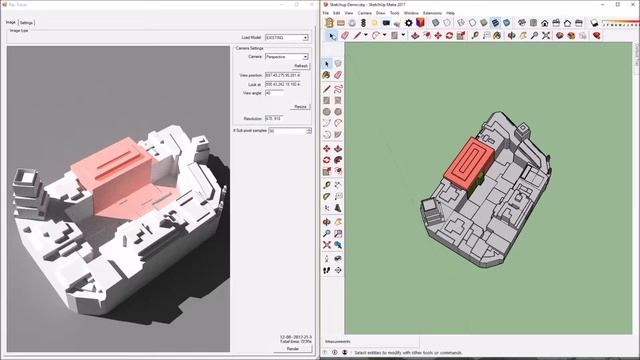Click in the Look at field
Viewport: 640px width, 360px height.
tap(283, 84)
